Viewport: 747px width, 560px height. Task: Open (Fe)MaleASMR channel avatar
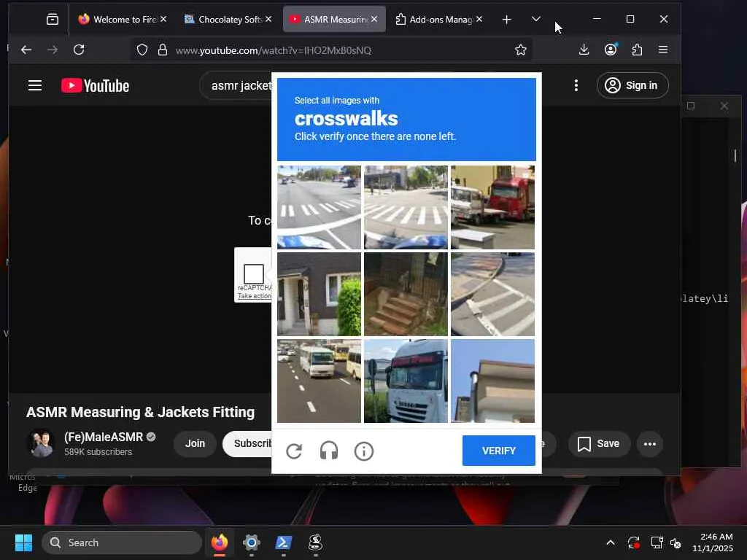tap(42, 443)
